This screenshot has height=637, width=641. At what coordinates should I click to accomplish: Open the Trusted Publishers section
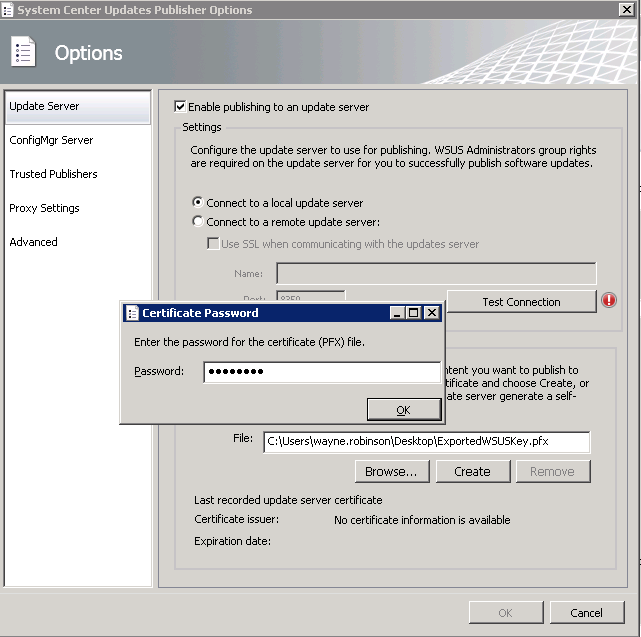pos(78,174)
